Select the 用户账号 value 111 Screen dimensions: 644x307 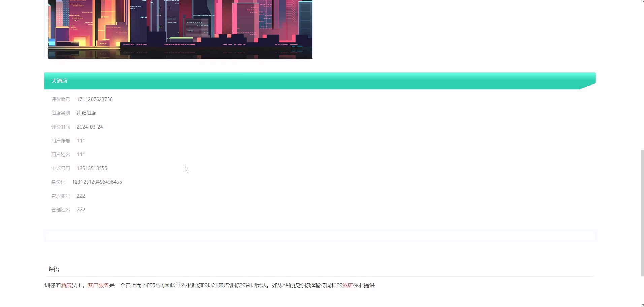pos(81,140)
